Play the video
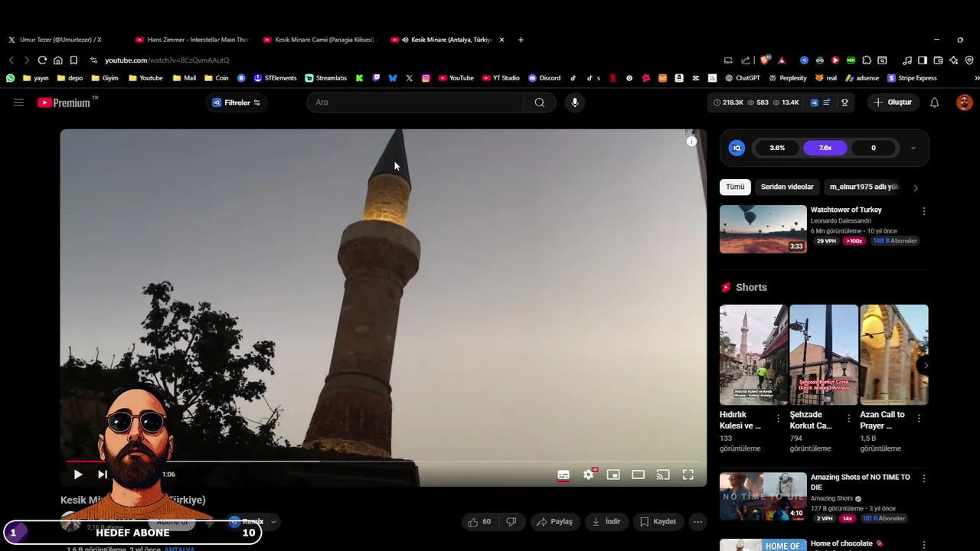The height and width of the screenshot is (551, 980). [x=77, y=474]
